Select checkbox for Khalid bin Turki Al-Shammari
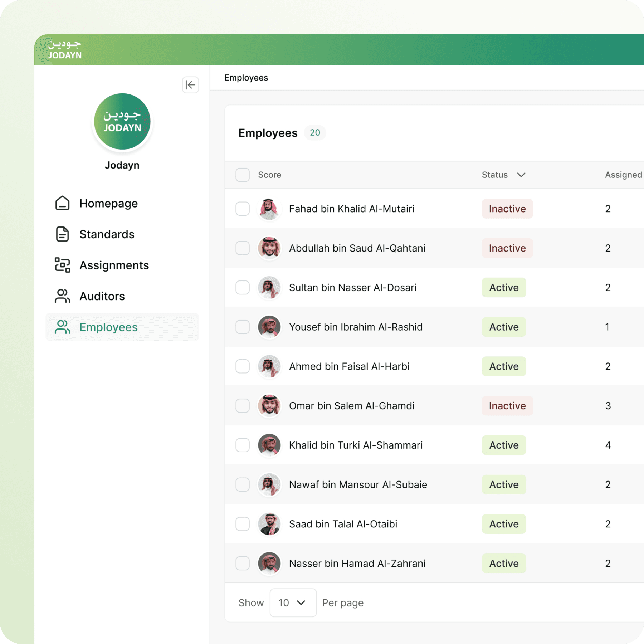The width and height of the screenshot is (644, 644). pos(243,445)
